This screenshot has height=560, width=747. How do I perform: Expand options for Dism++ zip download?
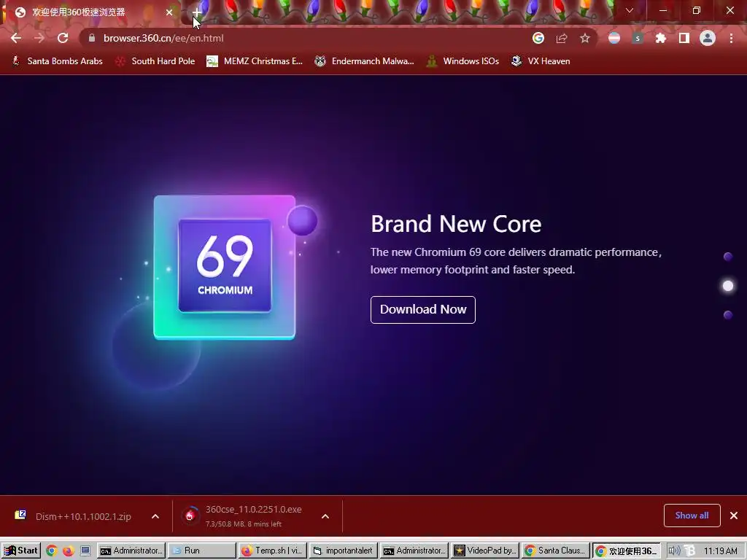155,516
